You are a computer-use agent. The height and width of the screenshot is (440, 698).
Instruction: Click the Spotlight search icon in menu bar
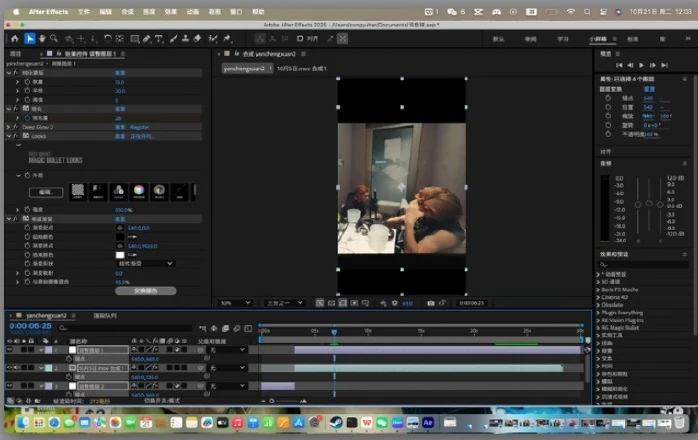tap(587, 12)
